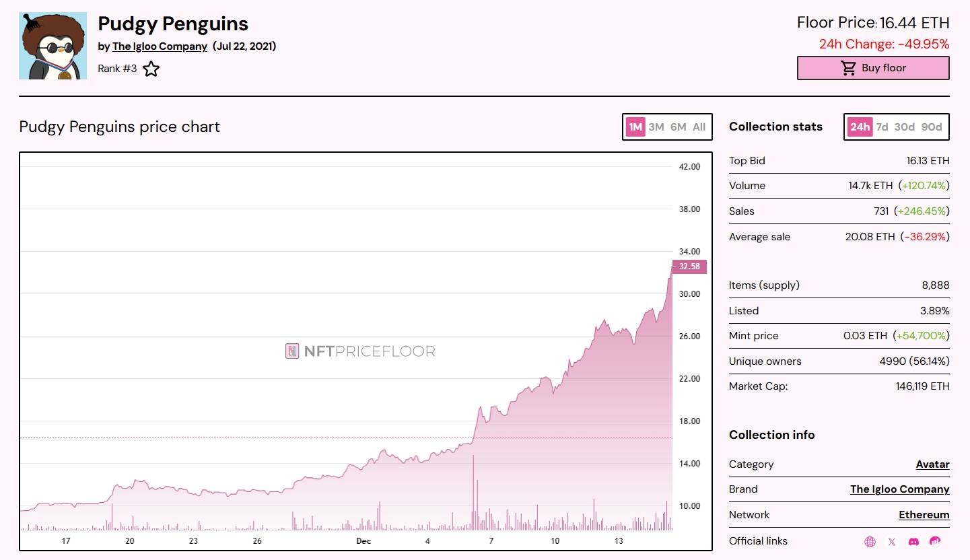This screenshot has height=560, width=970.
Task: Open the marketplace icon in Official links
Action: pyautogui.click(x=934, y=541)
